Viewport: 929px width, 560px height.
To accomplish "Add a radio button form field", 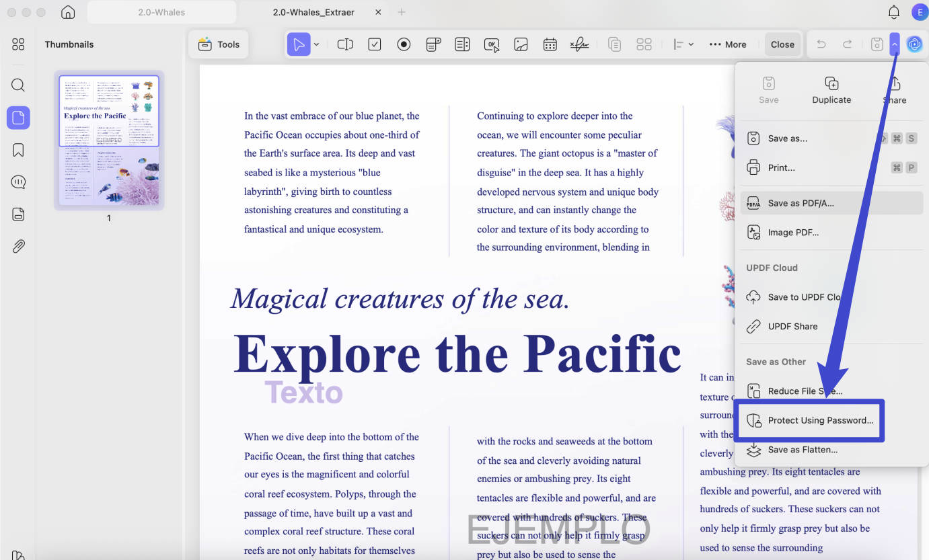I will pyautogui.click(x=404, y=44).
